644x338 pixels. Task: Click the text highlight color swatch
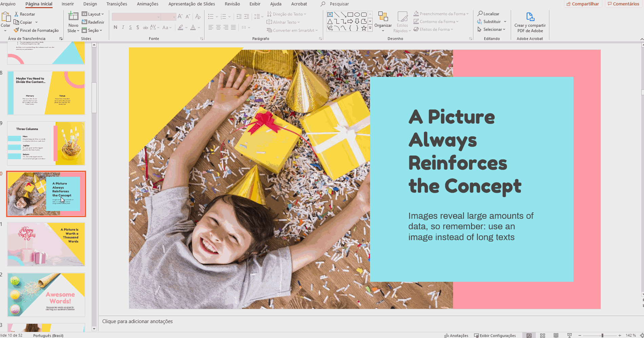click(181, 27)
